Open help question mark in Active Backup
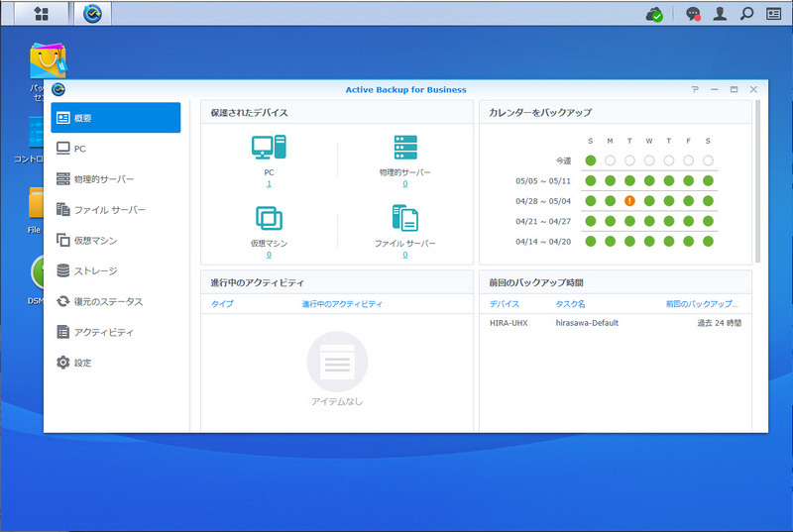This screenshot has height=532, width=793. pyautogui.click(x=695, y=89)
